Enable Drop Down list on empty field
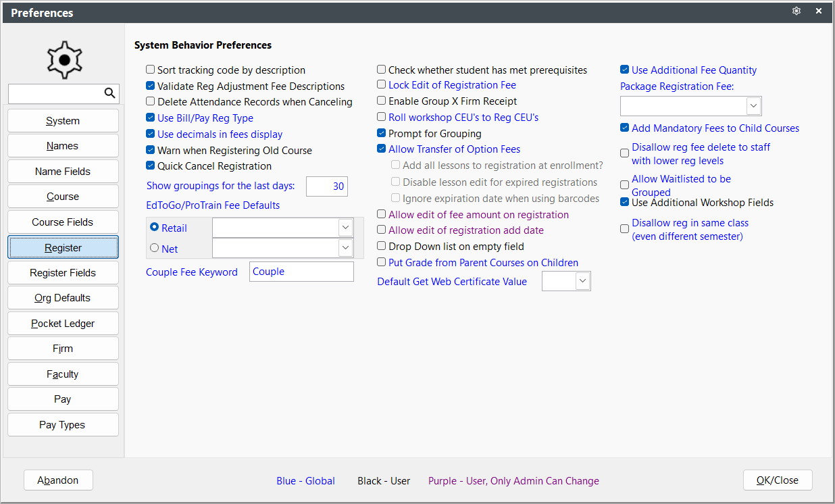This screenshot has height=504, width=835. [x=382, y=246]
